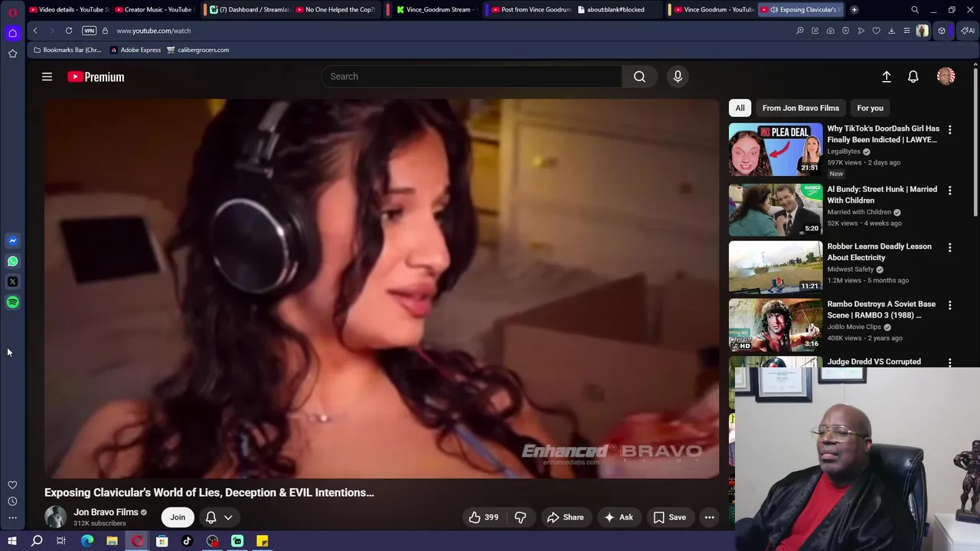Open options for LegalBytes DoorDash video
Screen dimensions: 980x551
(950, 130)
